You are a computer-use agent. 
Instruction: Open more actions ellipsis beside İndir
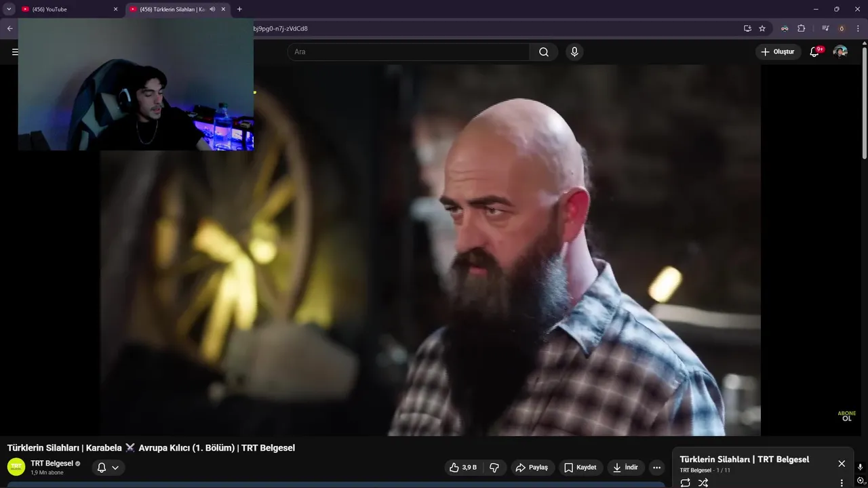click(656, 468)
